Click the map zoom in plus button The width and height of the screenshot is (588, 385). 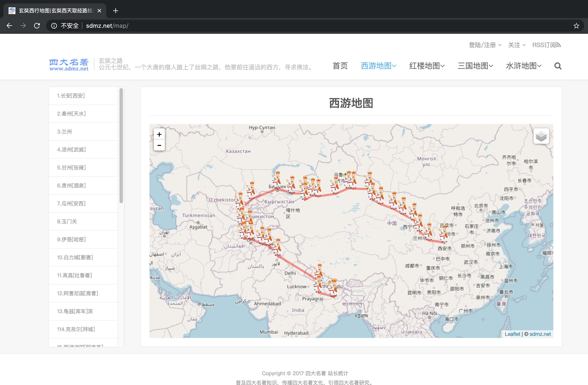(x=159, y=134)
